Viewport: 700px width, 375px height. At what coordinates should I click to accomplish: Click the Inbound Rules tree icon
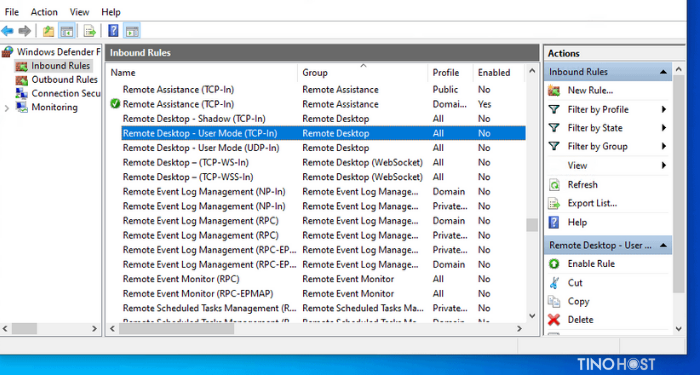pyautogui.click(x=21, y=66)
